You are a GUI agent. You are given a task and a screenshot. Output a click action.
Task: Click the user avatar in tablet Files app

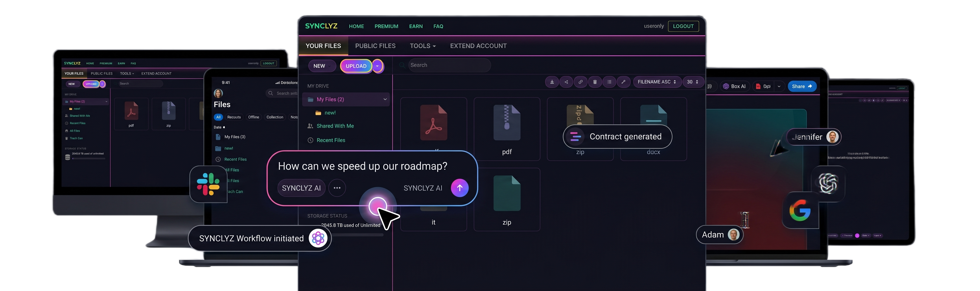click(218, 93)
